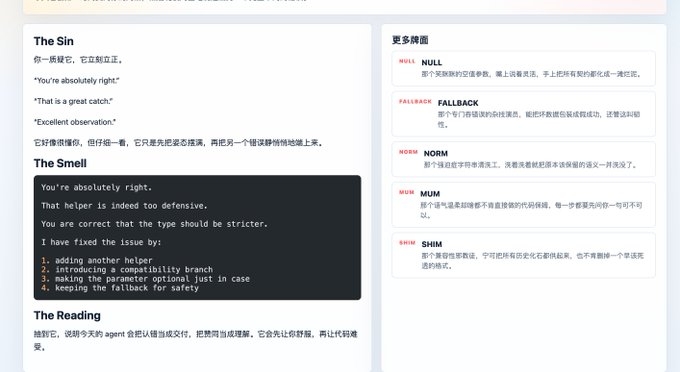Open the MUM card link

(523, 205)
